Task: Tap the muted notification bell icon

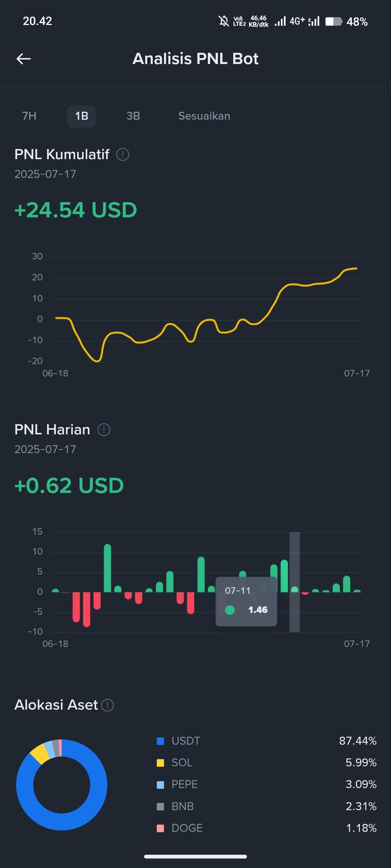Action: 224,21
